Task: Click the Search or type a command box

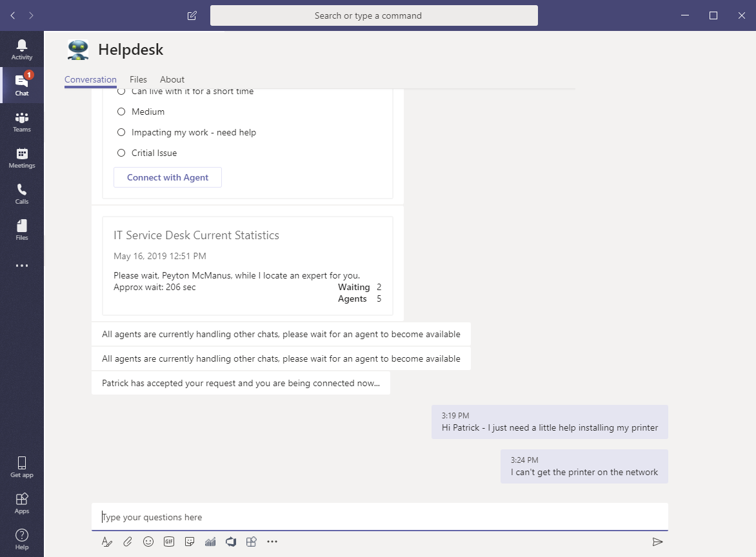Action: (x=374, y=15)
